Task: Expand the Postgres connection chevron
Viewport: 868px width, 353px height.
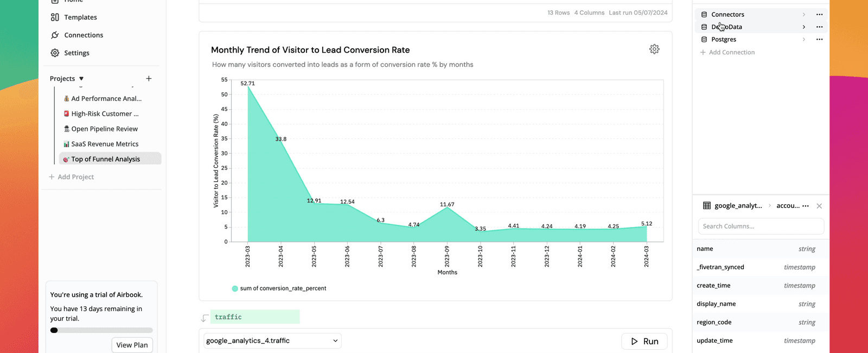Action: [x=804, y=40]
